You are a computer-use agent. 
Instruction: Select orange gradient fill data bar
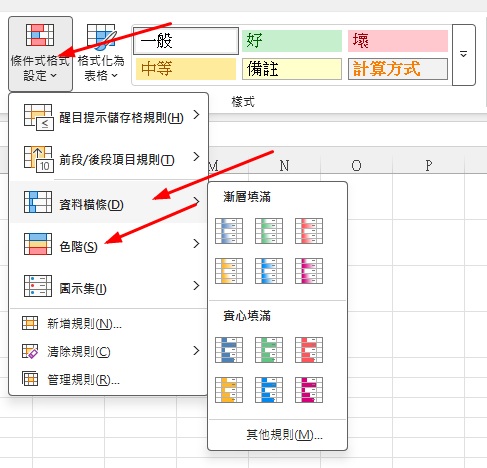[229, 271]
